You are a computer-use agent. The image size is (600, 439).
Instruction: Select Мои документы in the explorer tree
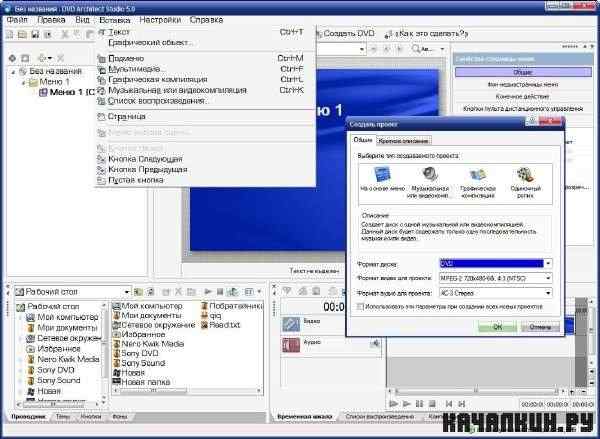coord(67,328)
